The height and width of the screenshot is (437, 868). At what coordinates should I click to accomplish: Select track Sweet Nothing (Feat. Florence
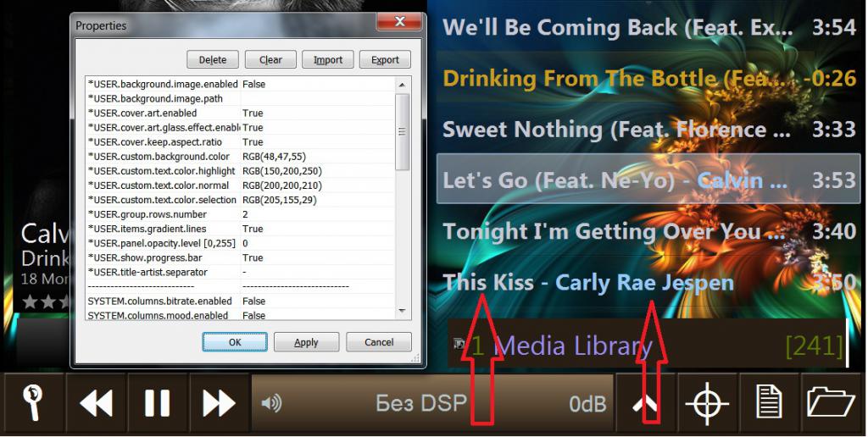[649, 129]
